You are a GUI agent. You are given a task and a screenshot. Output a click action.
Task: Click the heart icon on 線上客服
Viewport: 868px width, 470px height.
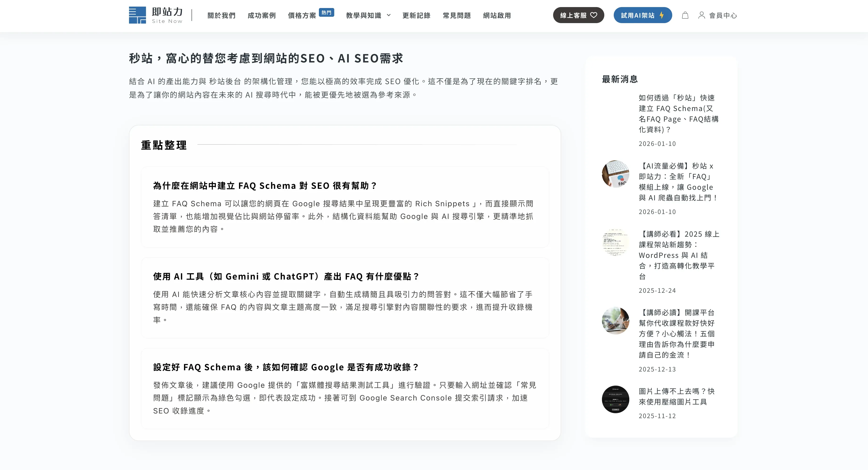click(x=594, y=15)
